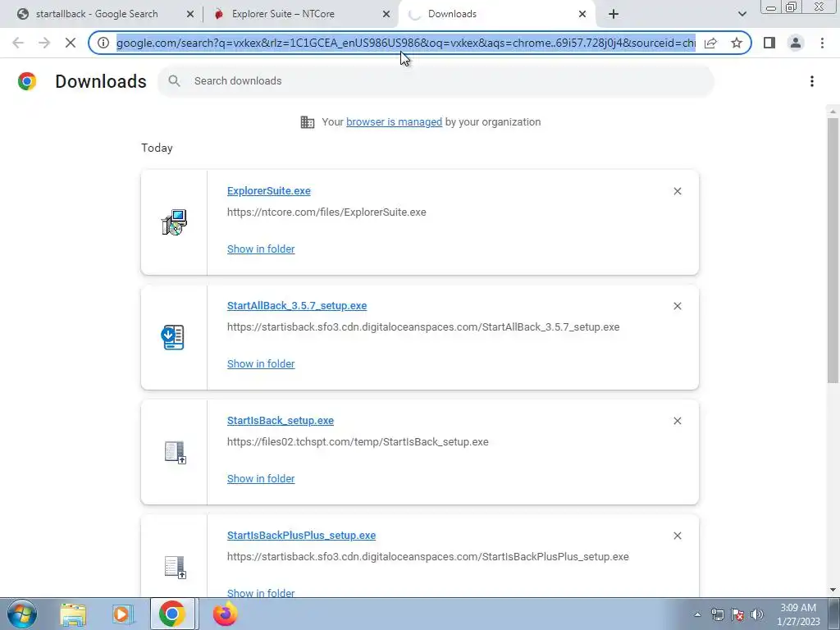Open a new tab with plus button
This screenshot has height=630, width=840.
pyautogui.click(x=614, y=14)
